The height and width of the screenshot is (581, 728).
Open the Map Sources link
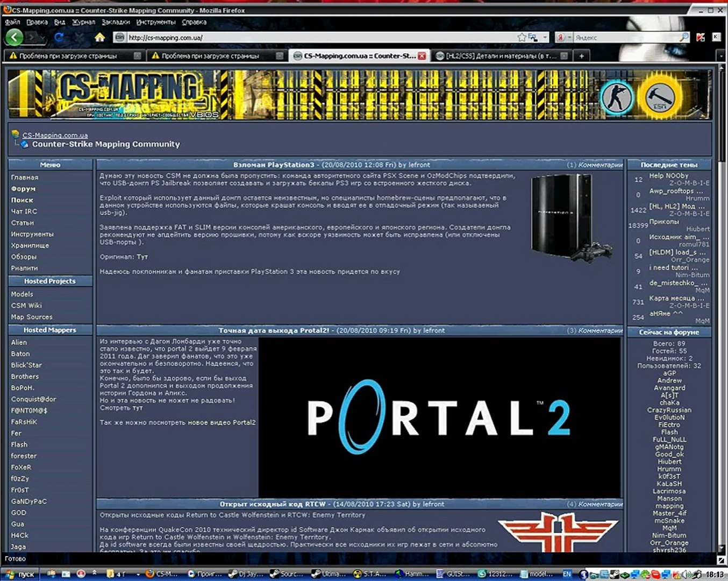32,317
